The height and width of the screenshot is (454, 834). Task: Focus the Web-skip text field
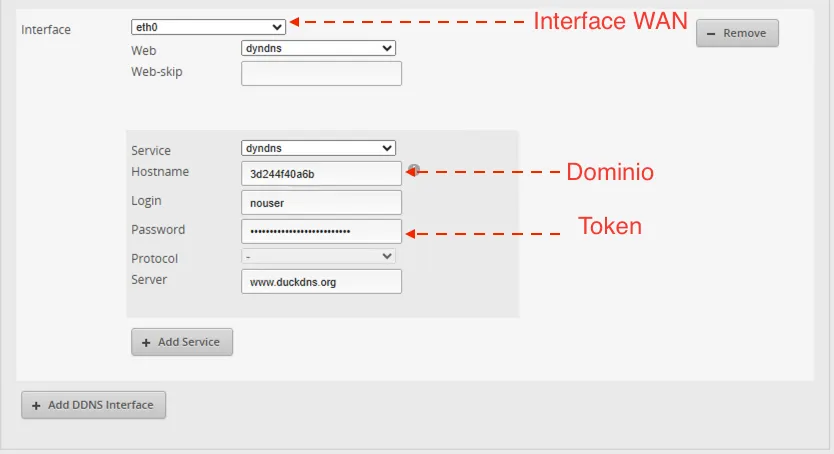coord(321,73)
